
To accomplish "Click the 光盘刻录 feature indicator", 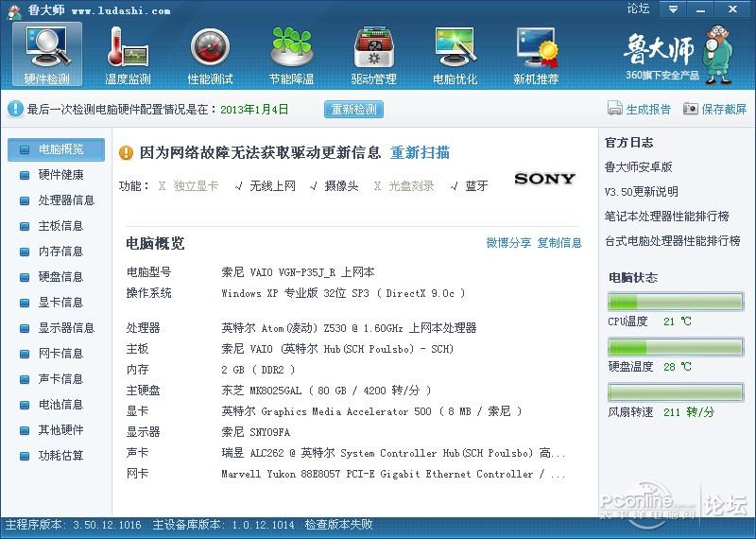I will click(404, 186).
